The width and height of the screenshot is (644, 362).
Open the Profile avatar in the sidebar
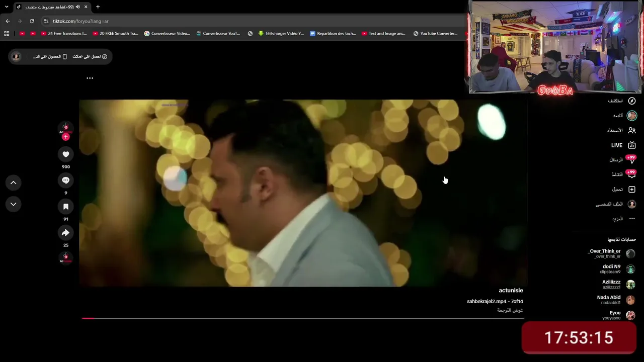632,204
